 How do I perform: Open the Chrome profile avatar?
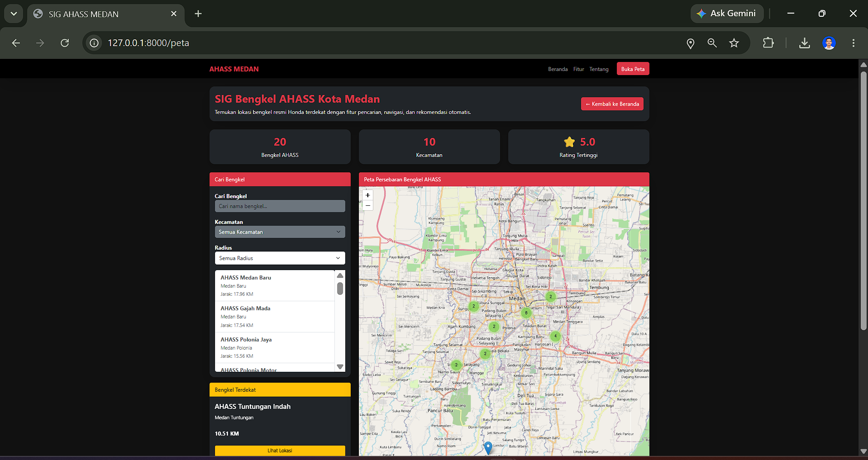829,43
